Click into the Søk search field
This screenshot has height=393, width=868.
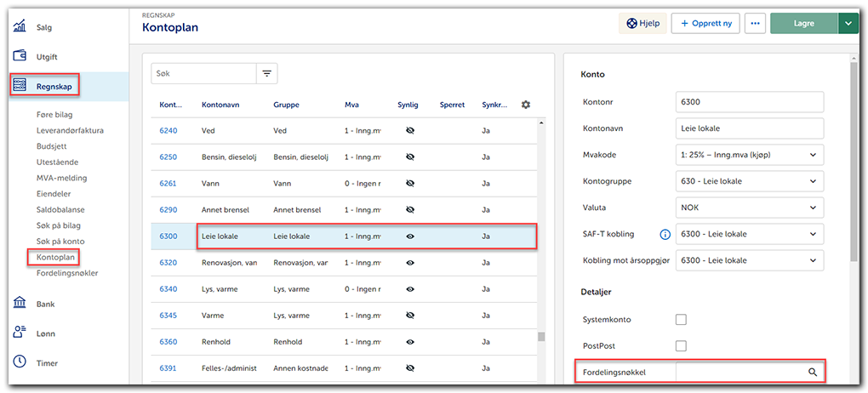(203, 74)
